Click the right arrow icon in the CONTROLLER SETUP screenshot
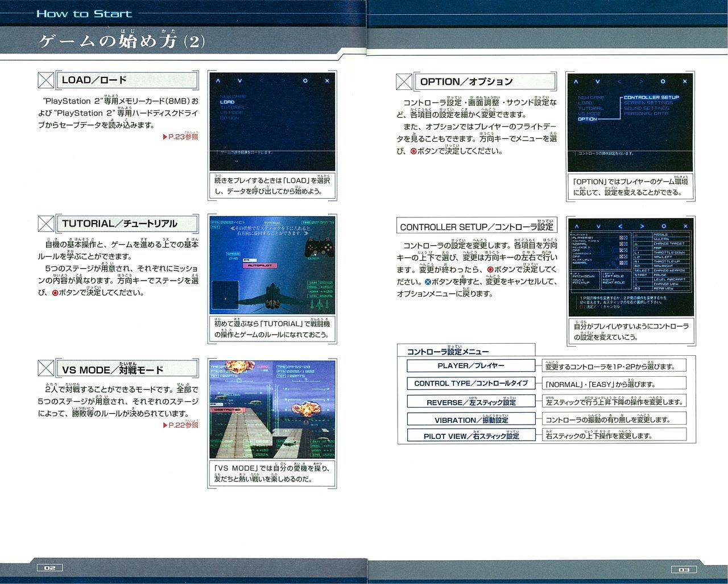 (642, 227)
